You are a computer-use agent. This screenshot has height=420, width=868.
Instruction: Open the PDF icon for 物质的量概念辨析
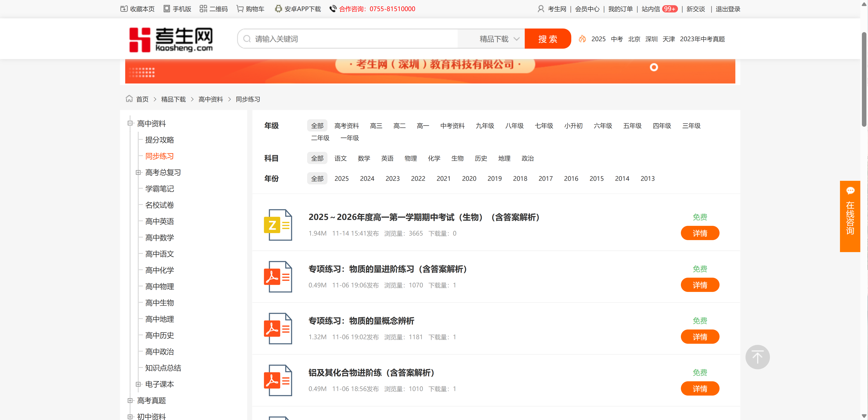[278, 329]
